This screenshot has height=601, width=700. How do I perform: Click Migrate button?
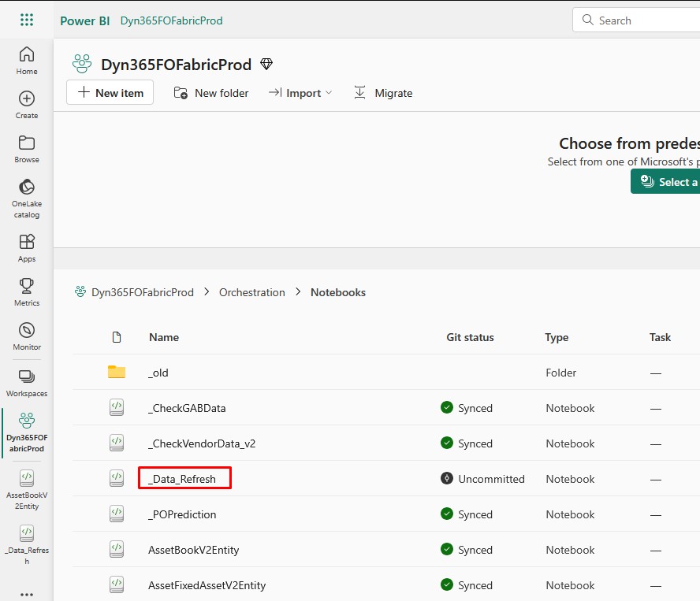click(383, 93)
